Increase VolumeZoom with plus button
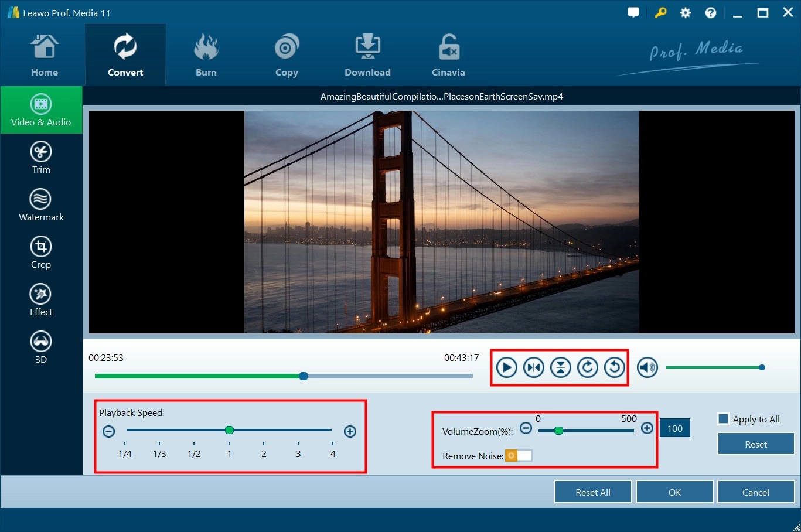 coord(647,428)
